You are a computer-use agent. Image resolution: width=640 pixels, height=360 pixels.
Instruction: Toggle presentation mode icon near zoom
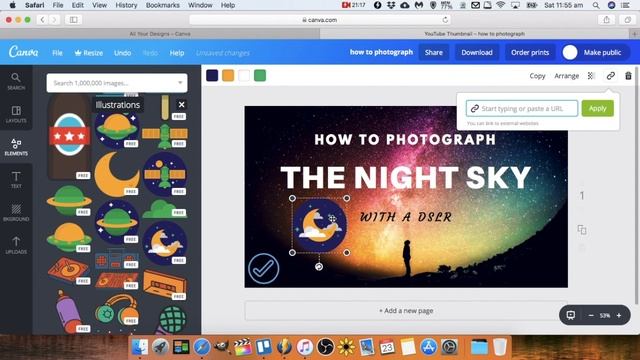pos(571,315)
